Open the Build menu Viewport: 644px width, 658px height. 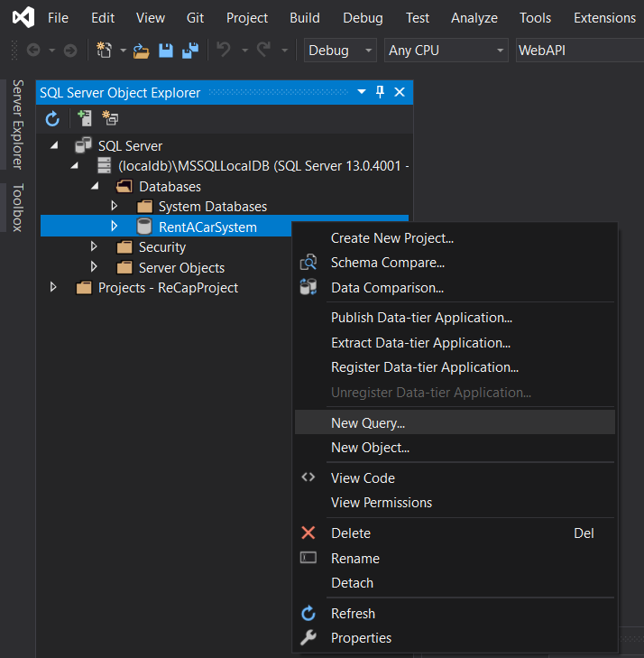pyautogui.click(x=305, y=17)
